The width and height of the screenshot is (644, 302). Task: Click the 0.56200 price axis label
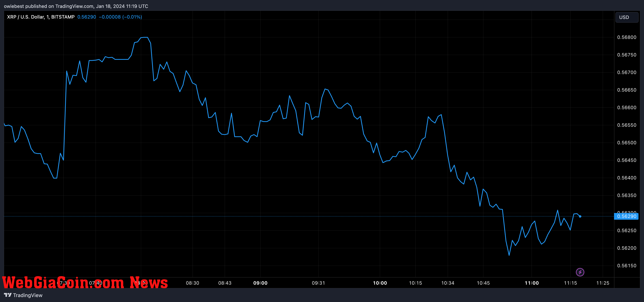pos(627,248)
